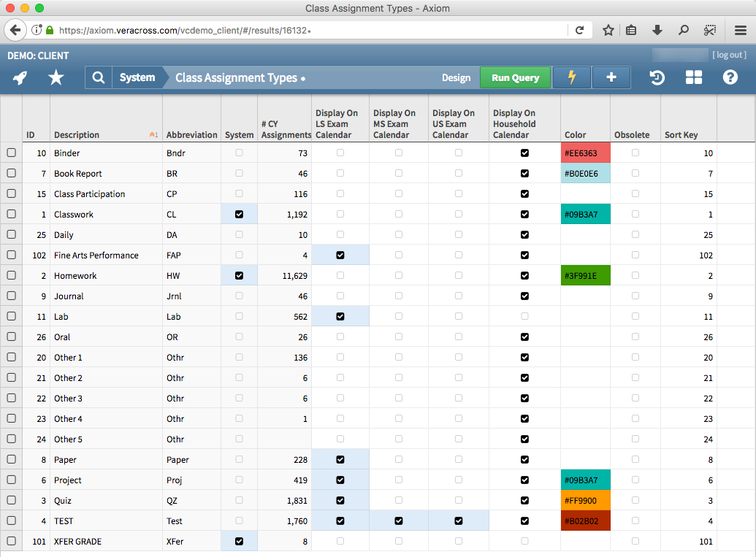
Task: Open Axiom search with the magnifier icon
Action: tap(98, 77)
